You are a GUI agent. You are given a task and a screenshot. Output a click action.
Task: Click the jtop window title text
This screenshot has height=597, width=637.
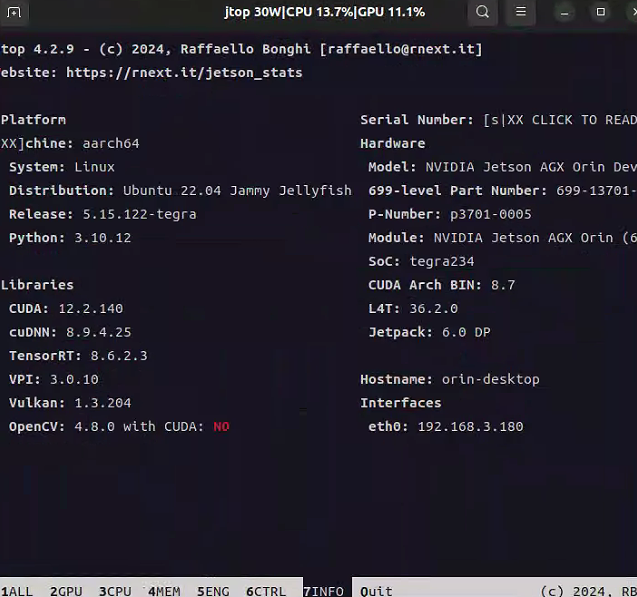pos(325,12)
